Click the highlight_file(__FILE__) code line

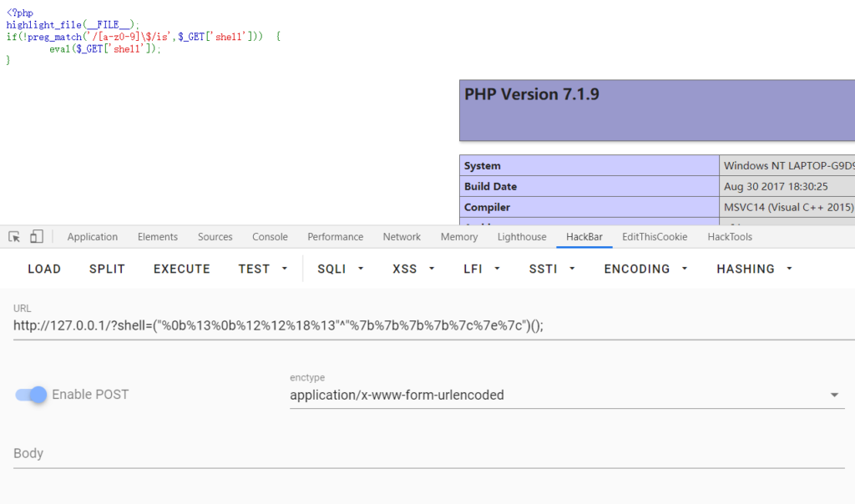pyautogui.click(x=73, y=24)
